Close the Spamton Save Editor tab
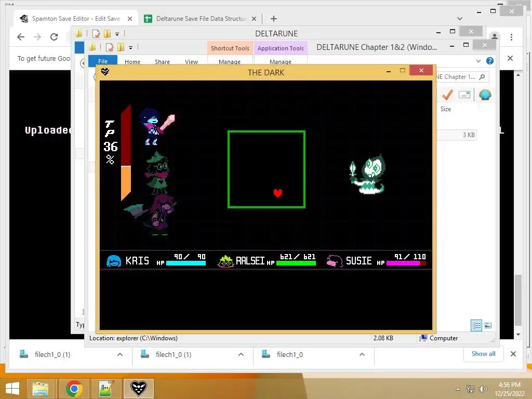Screen dimensions: 532x399 coord(129,19)
